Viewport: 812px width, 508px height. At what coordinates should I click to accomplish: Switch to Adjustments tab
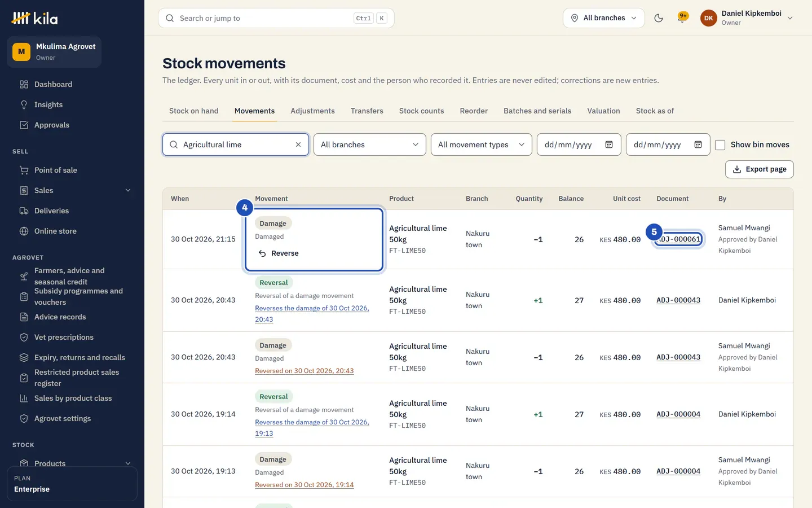[x=313, y=111]
